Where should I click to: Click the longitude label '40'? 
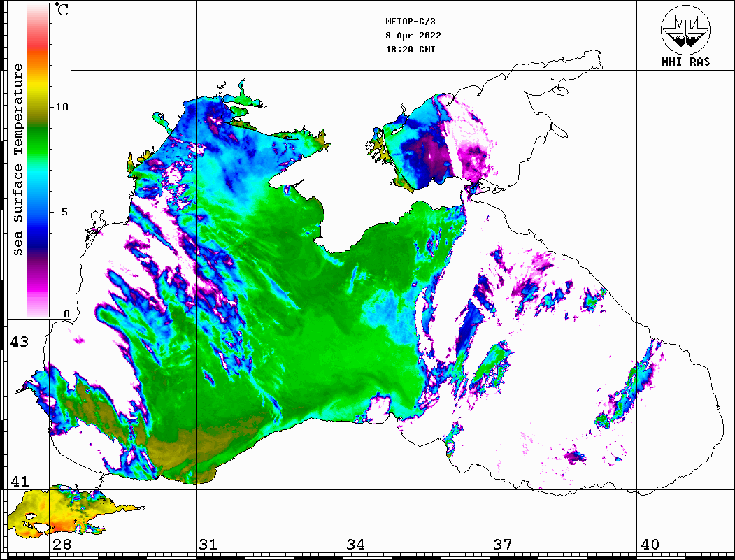[x=650, y=545]
